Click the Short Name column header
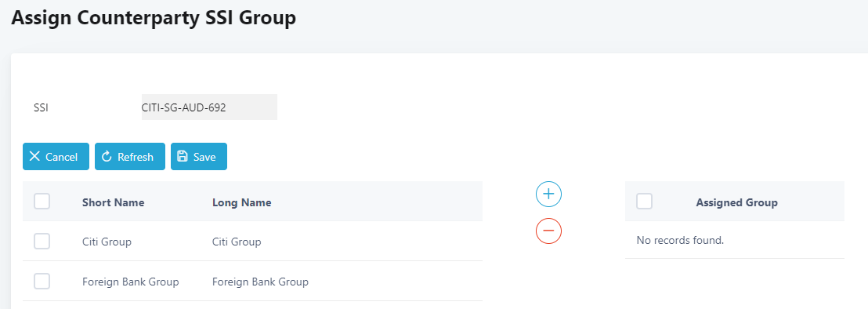Viewport: 868px width, 309px height. click(113, 202)
